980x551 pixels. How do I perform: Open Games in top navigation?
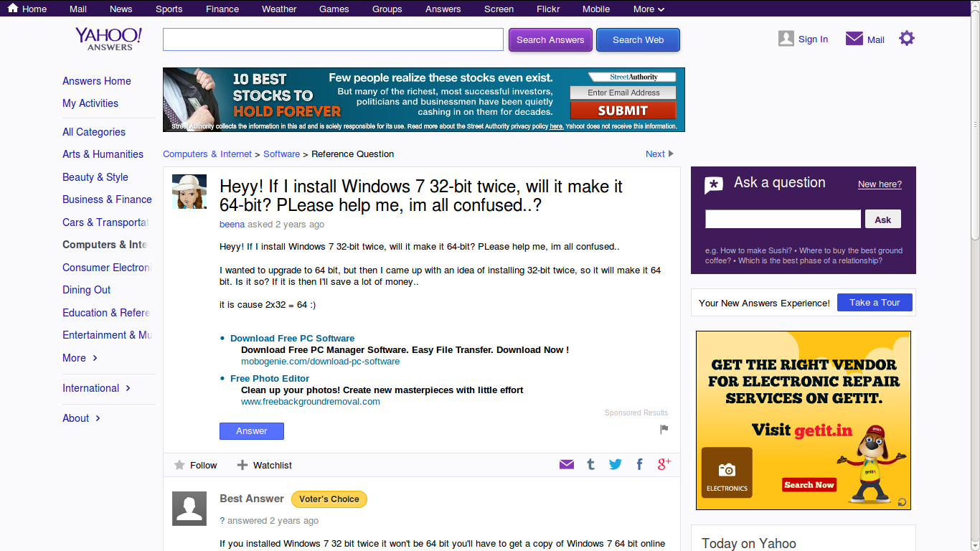pyautogui.click(x=334, y=9)
